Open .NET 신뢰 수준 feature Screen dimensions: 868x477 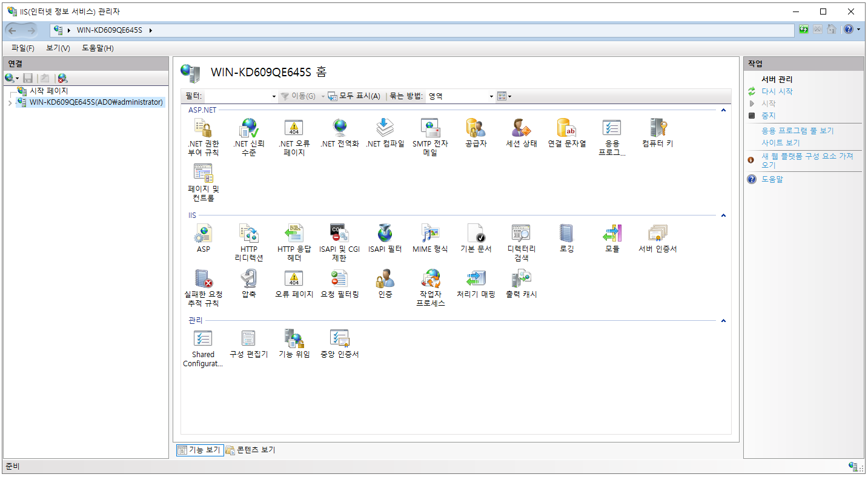[x=249, y=137]
